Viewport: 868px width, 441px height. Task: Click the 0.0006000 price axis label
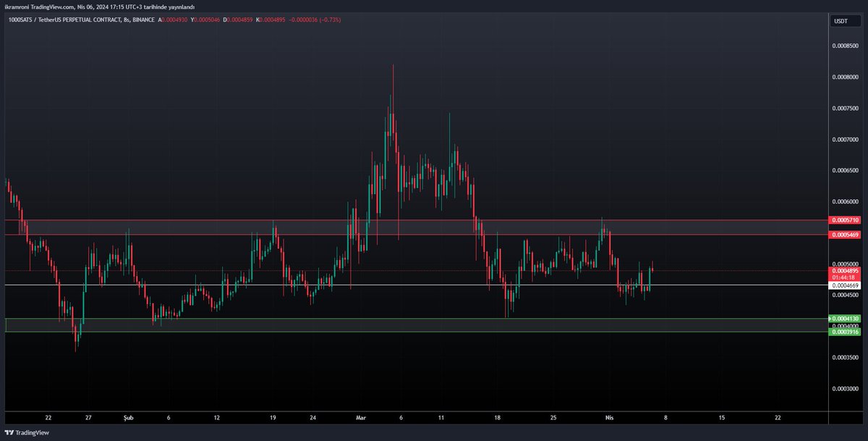pos(845,201)
